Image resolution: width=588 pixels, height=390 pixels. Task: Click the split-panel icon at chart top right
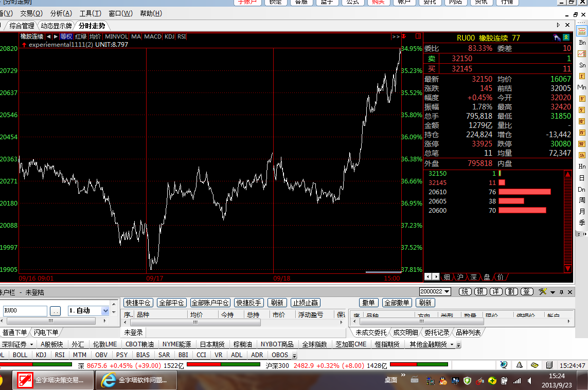click(x=418, y=36)
